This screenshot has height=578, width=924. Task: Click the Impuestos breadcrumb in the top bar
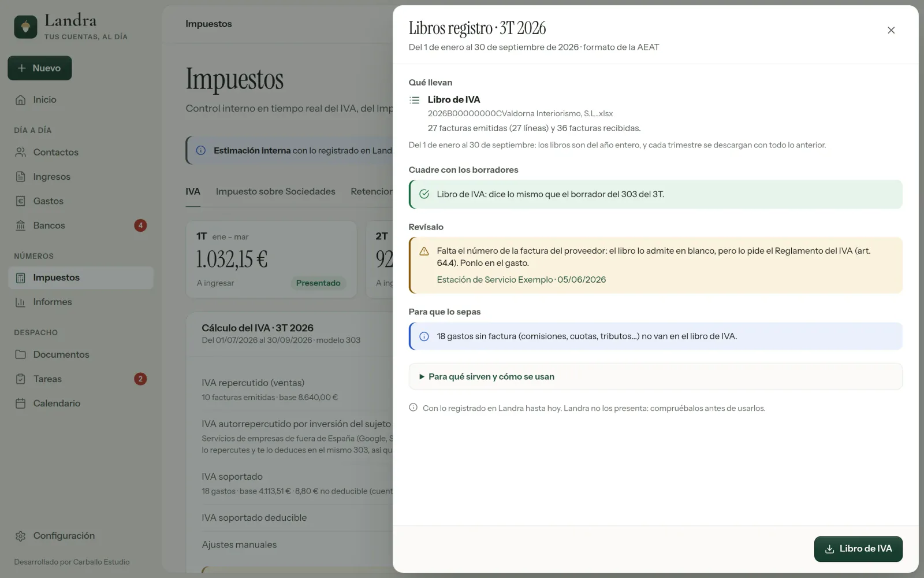point(208,24)
